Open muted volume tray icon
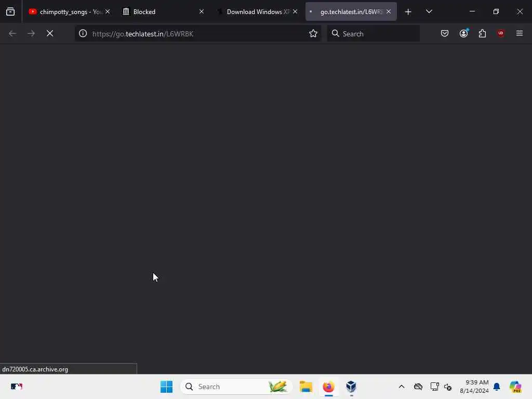This screenshot has width=532, height=399. [x=448, y=387]
